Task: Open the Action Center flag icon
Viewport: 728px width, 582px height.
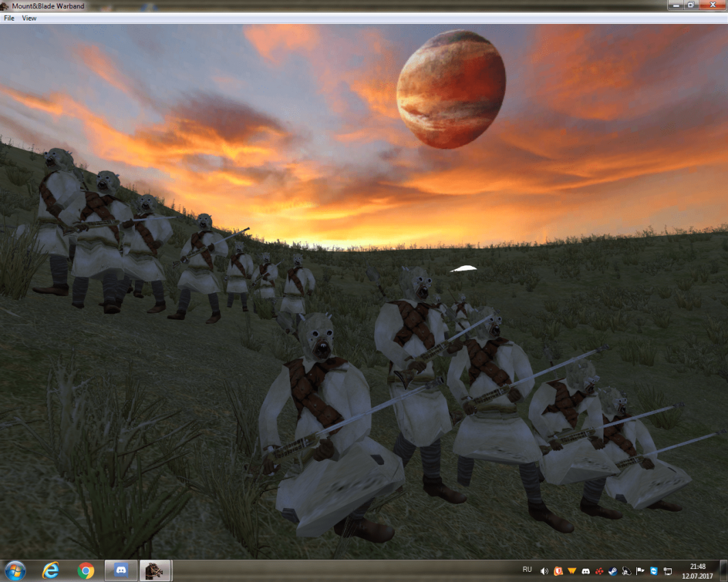Action: (x=640, y=571)
